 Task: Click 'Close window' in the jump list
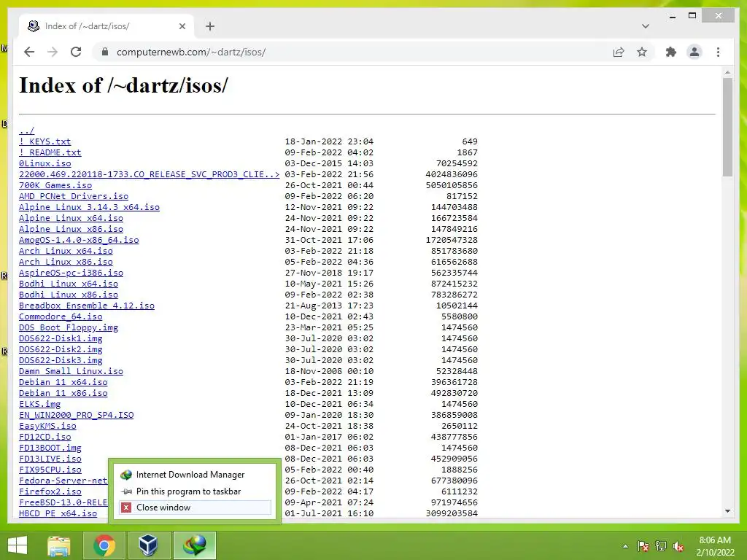pos(195,507)
